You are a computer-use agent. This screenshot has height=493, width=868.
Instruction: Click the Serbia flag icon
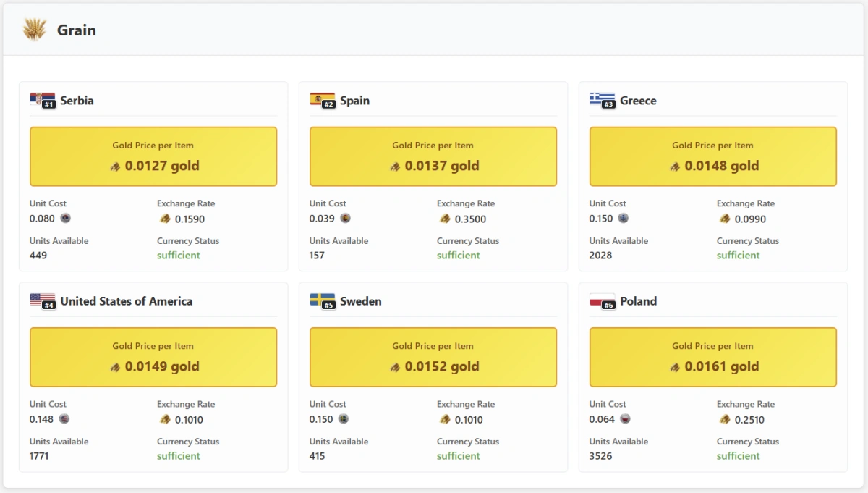(42, 99)
